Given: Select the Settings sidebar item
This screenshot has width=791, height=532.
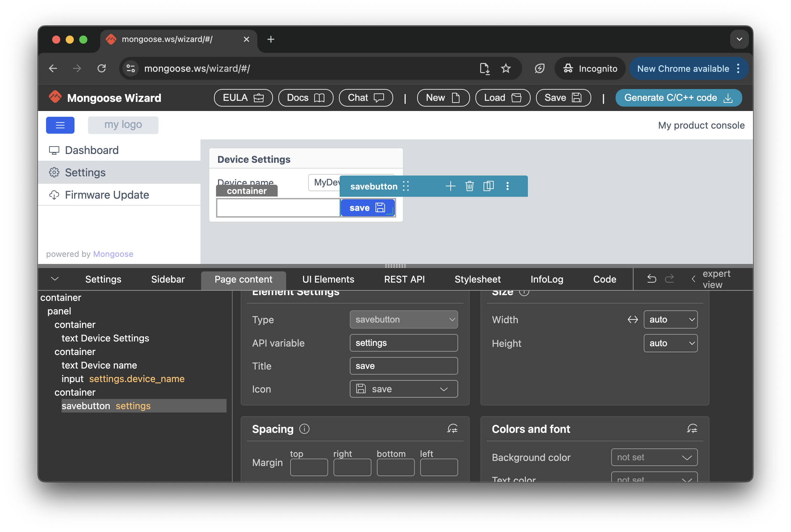Looking at the screenshot, I should [x=119, y=172].
